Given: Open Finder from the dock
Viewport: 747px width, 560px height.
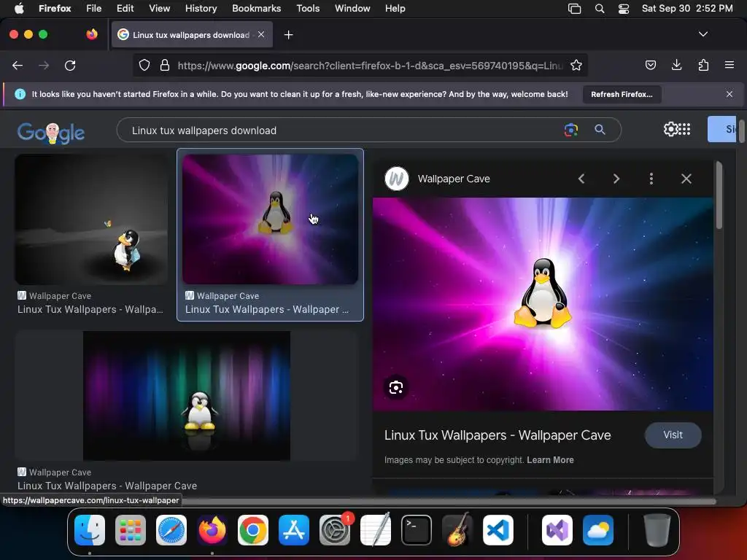Looking at the screenshot, I should pyautogui.click(x=90, y=530).
